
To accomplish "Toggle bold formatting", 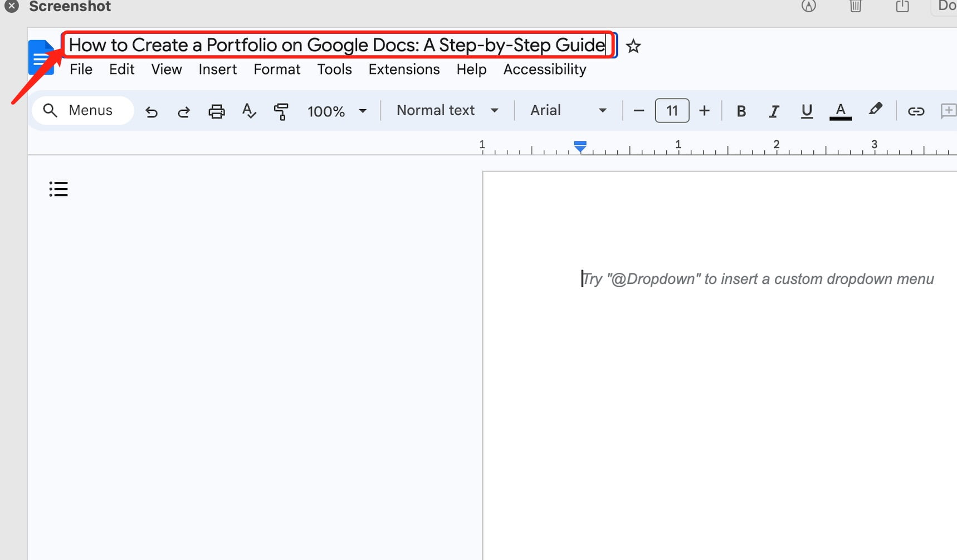I will (741, 111).
